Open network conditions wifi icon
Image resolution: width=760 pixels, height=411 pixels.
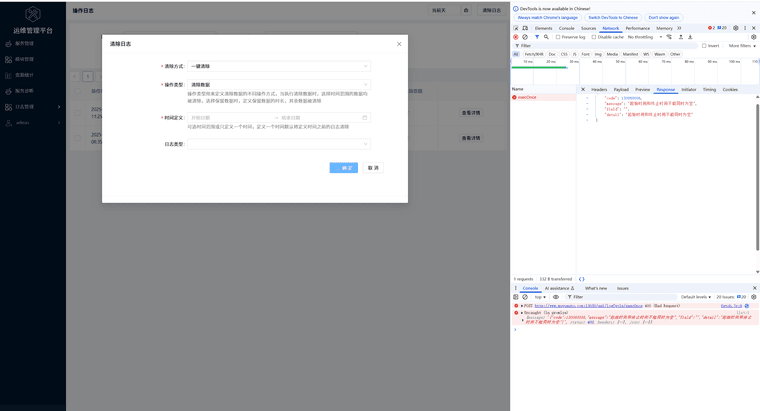(669, 37)
